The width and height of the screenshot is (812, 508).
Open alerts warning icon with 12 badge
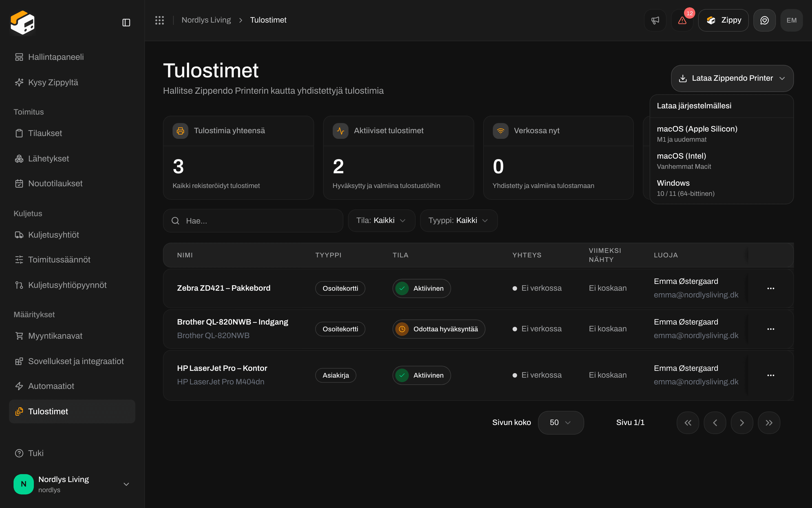(x=682, y=20)
